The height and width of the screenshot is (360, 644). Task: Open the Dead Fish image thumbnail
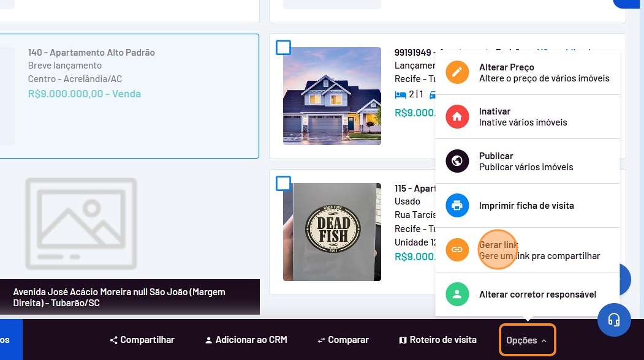[x=332, y=232]
